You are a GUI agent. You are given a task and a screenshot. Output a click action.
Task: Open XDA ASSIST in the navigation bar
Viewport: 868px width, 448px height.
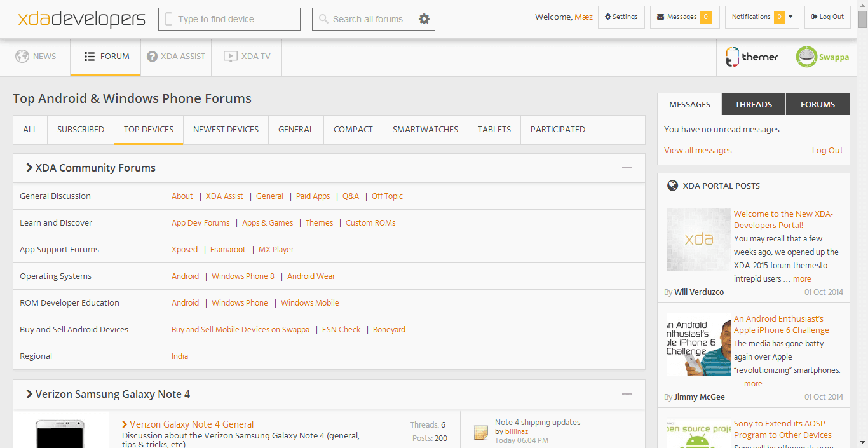pos(176,57)
